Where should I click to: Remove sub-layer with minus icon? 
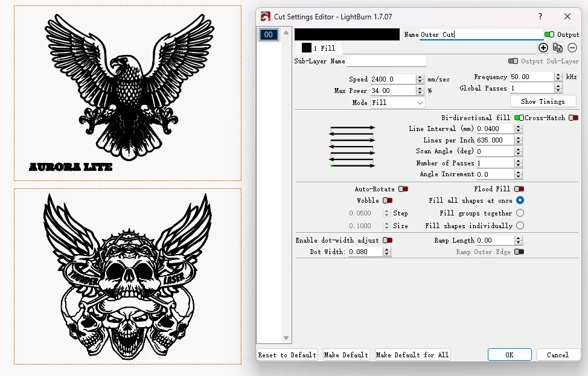[x=572, y=48]
